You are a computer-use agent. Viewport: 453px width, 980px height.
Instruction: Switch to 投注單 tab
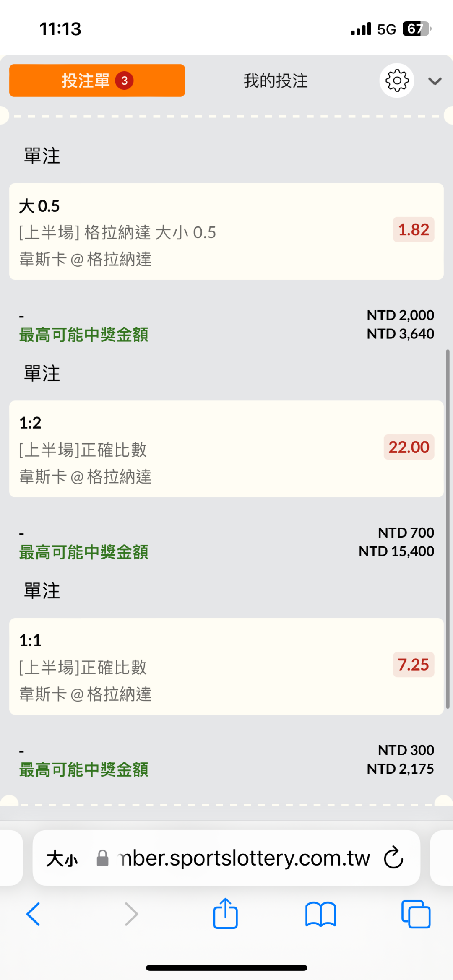pos(97,81)
